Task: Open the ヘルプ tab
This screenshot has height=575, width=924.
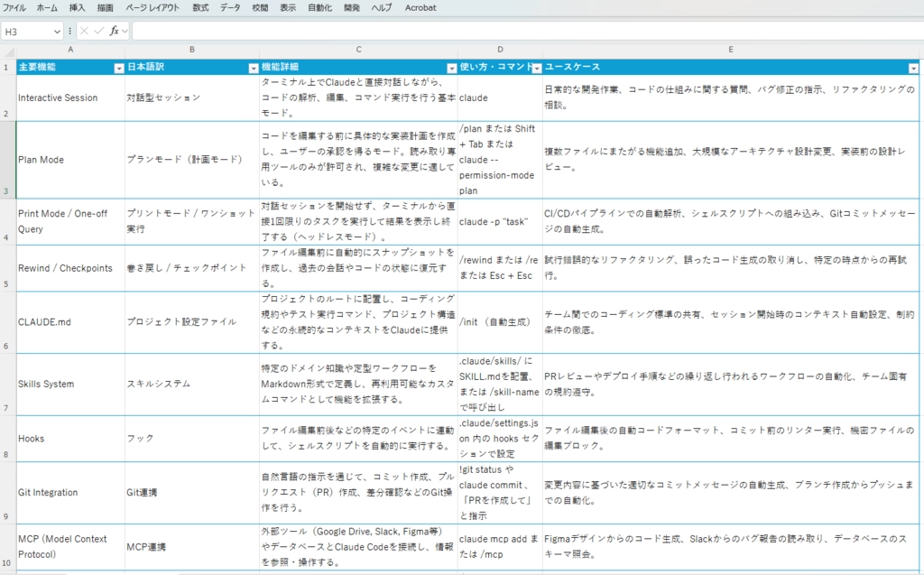Action: click(x=382, y=7)
